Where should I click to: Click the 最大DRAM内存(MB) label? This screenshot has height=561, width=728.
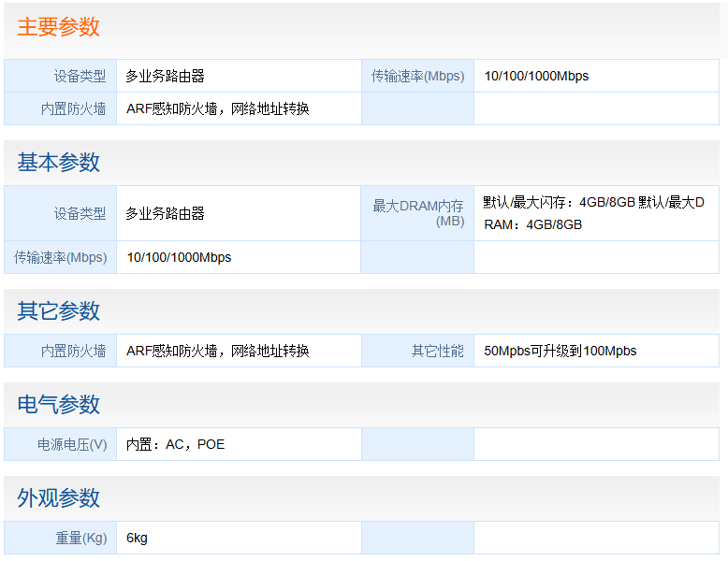pos(418,213)
